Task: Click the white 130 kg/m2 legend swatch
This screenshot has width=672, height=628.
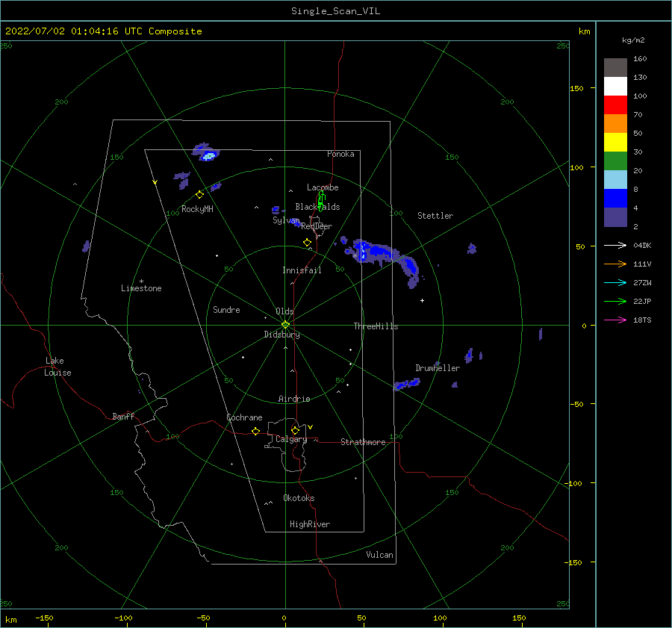Action: click(615, 87)
